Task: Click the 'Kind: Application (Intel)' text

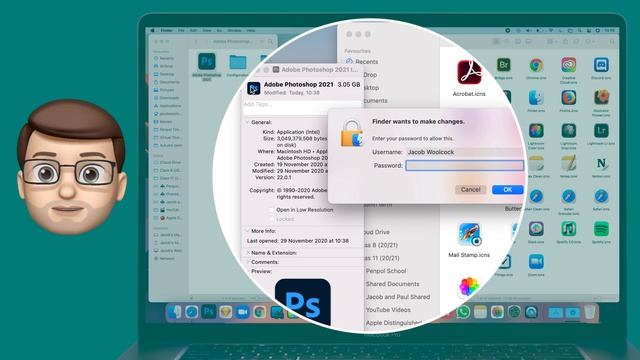Action: [x=292, y=132]
